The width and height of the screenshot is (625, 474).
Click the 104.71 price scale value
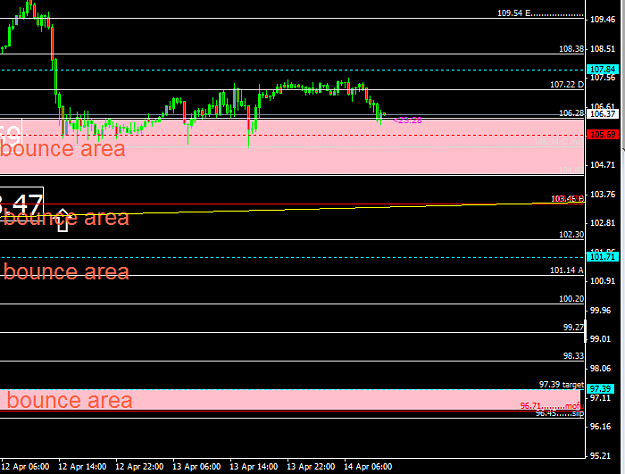coord(603,165)
